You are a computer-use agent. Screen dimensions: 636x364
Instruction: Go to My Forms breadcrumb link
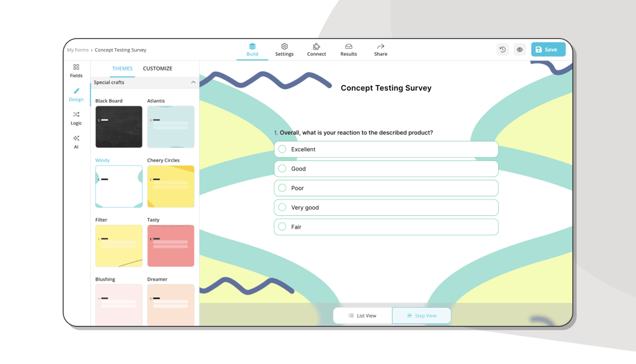(78, 50)
